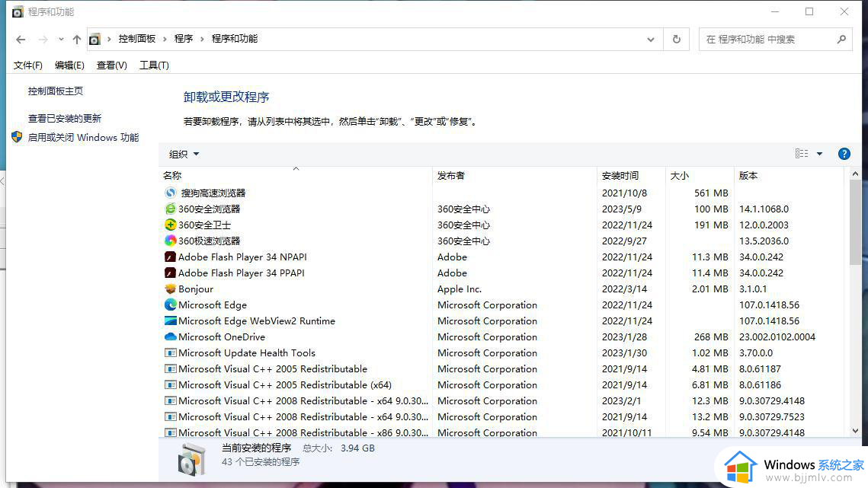Click the Back navigation arrow

pyautogui.click(x=21, y=40)
